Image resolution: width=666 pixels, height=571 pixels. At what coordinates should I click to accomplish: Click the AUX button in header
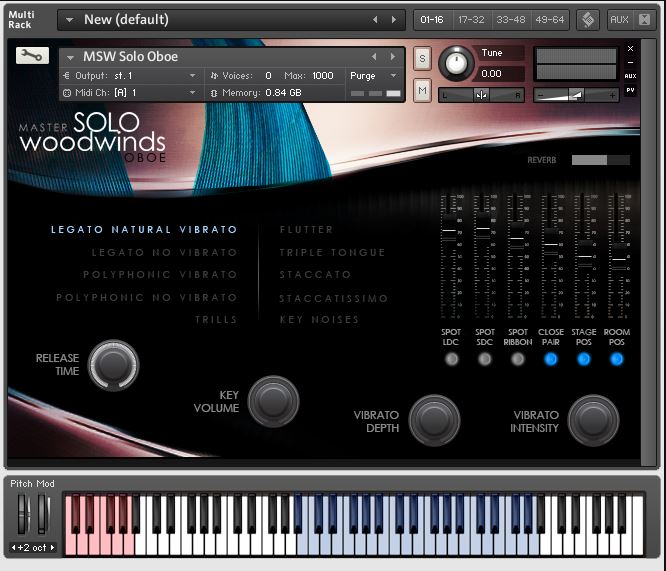(619, 20)
